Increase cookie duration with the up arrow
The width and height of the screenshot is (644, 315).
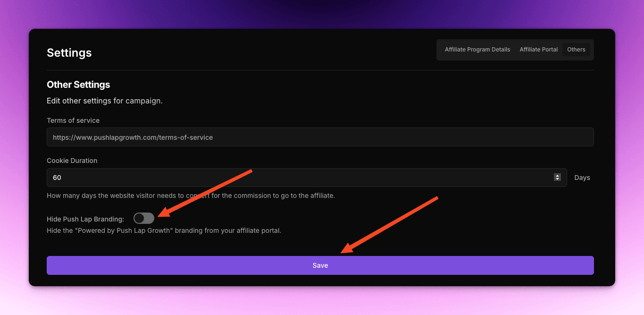[x=557, y=176]
